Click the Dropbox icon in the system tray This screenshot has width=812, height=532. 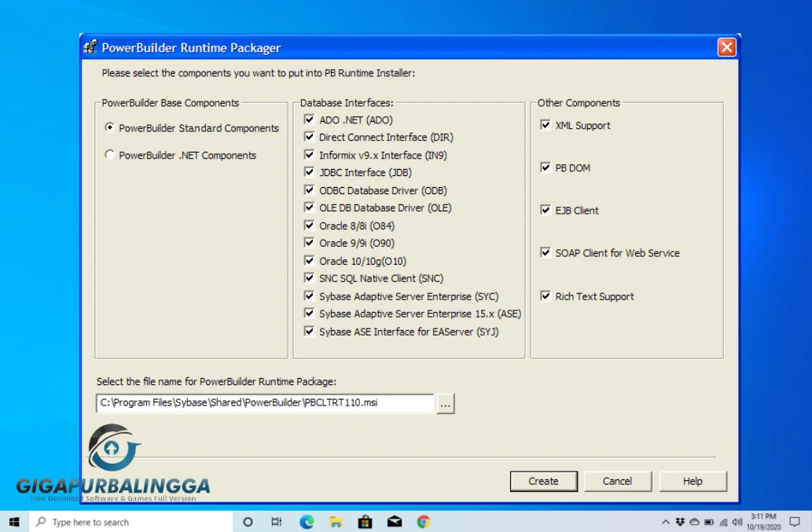[x=681, y=521]
